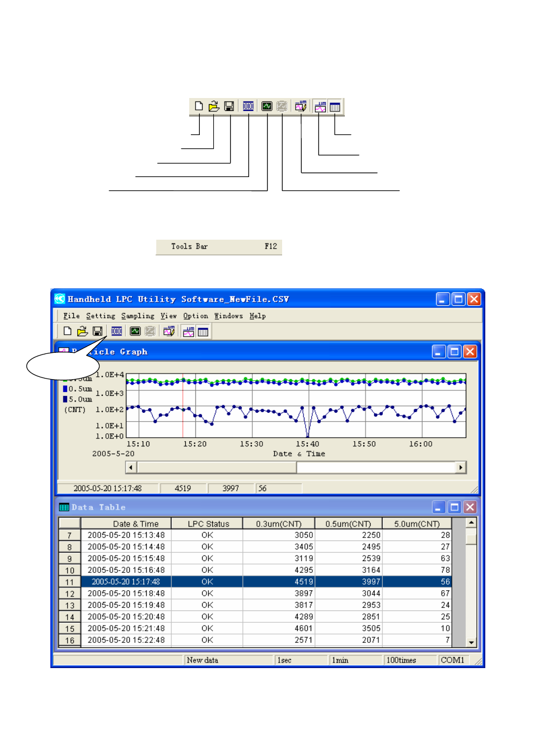Open the Sampling menu

[x=138, y=316]
